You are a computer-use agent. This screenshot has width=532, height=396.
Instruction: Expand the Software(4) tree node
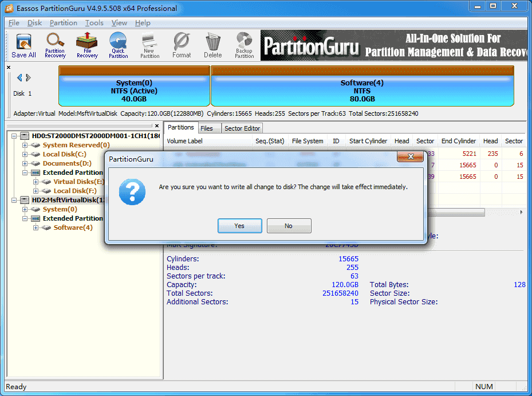click(36, 228)
